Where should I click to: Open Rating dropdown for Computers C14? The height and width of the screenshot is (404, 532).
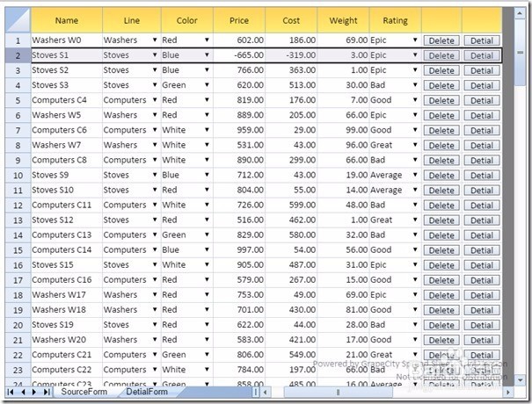(415, 249)
